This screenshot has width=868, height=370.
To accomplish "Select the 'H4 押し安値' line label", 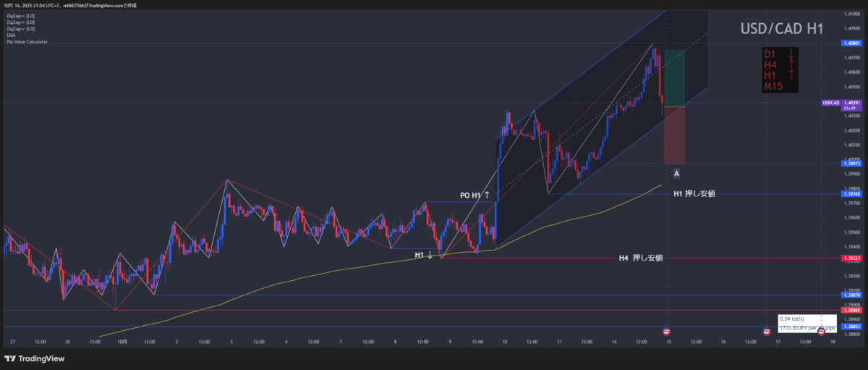I will pos(641,258).
